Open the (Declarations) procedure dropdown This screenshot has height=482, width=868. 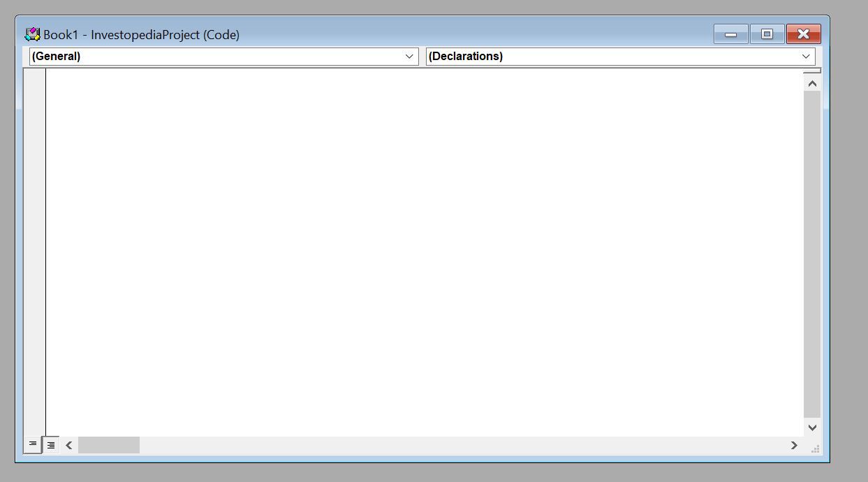[620, 57]
